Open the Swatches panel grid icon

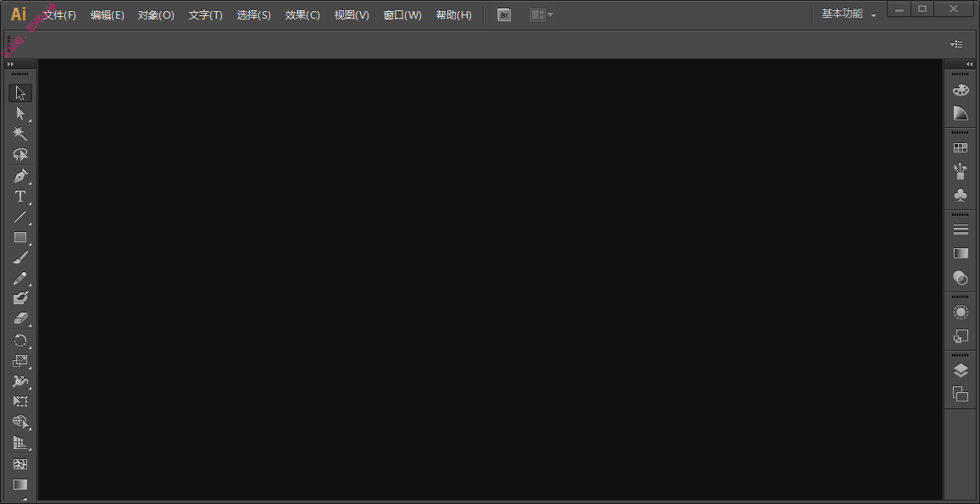[x=961, y=148]
